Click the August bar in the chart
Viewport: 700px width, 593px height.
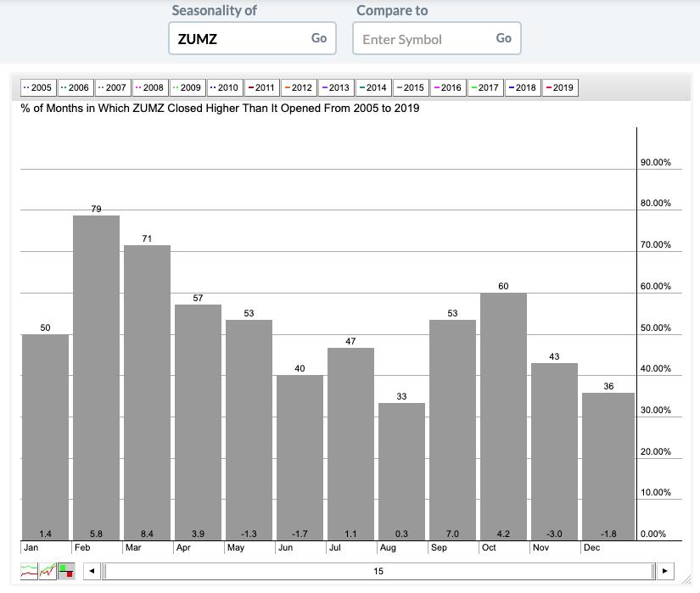pos(401,472)
